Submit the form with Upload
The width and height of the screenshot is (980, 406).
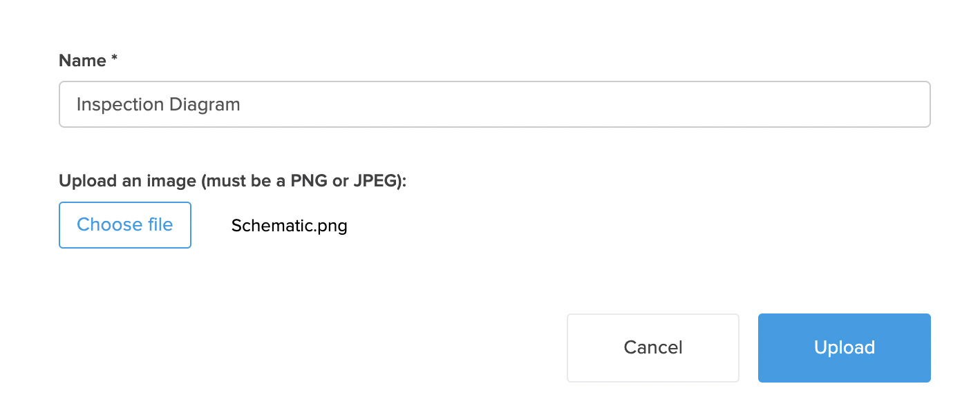(x=844, y=347)
